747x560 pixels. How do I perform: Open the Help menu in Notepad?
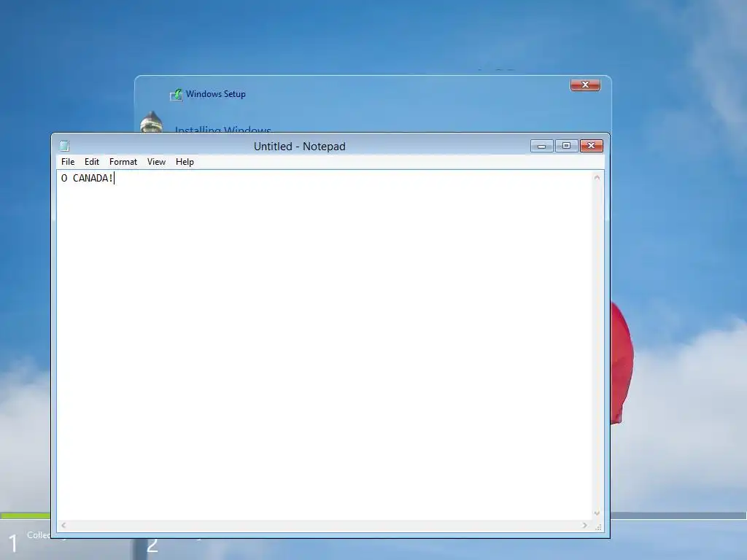pyautogui.click(x=185, y=162)
